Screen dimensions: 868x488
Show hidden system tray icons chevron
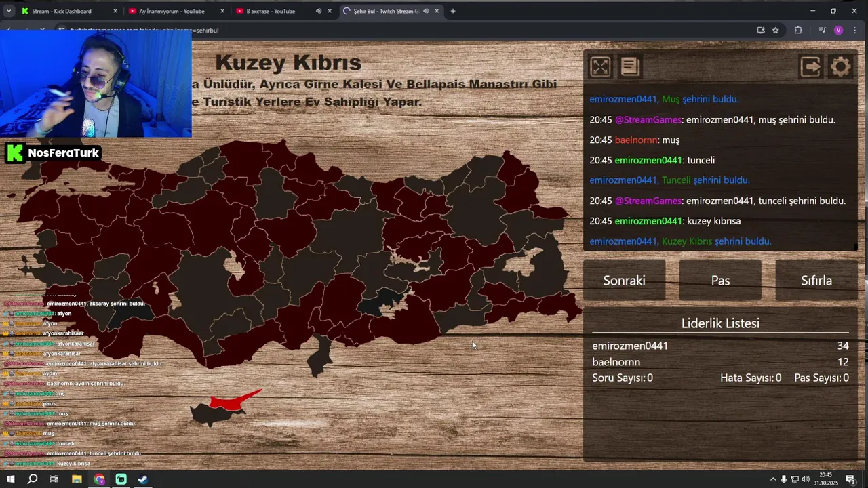[x=773, y=479]
